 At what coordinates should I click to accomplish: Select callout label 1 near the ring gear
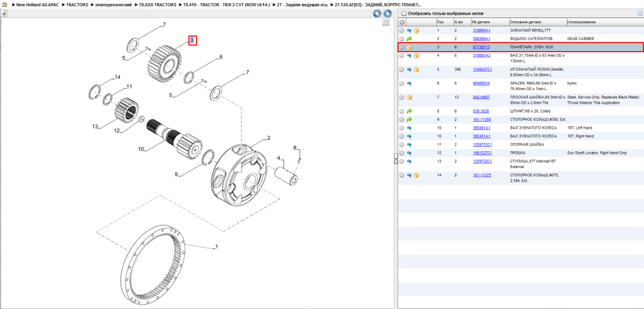[216, 247]
